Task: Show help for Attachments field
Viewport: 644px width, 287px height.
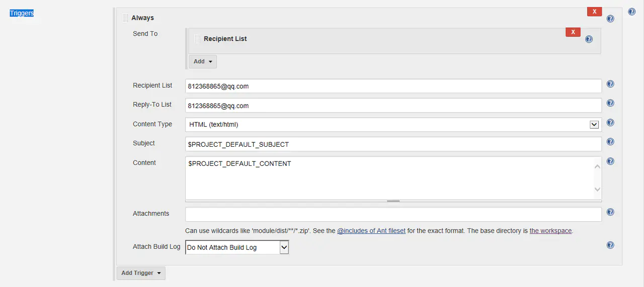Action: pos(610,212)
